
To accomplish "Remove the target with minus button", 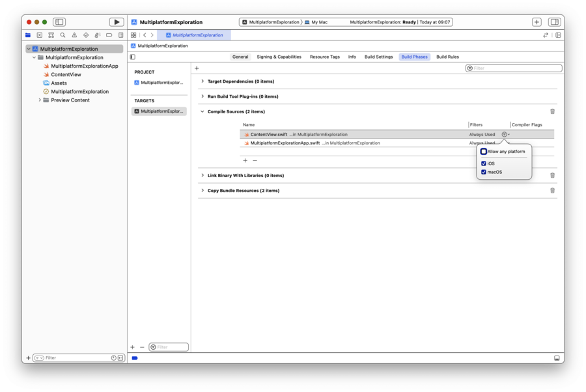I will (x=142, y=347).
